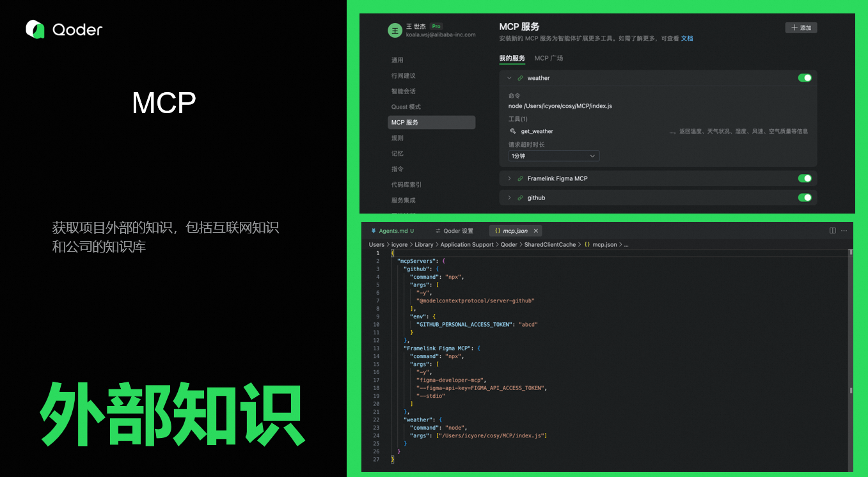This screenshot has height=477, width=868.
Task: Select 行间建议 in settings sidebar
Action: click(403, 75)
